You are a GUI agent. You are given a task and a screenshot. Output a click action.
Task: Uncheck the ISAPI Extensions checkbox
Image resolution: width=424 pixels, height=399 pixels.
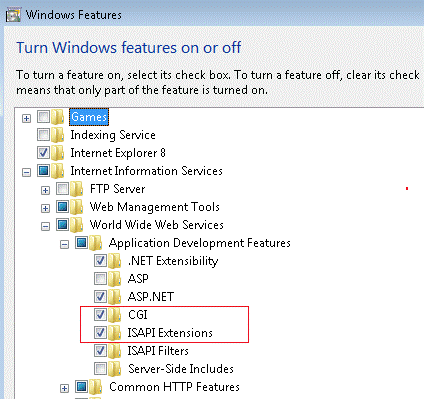pyautogui.click(x=100, y=332)
